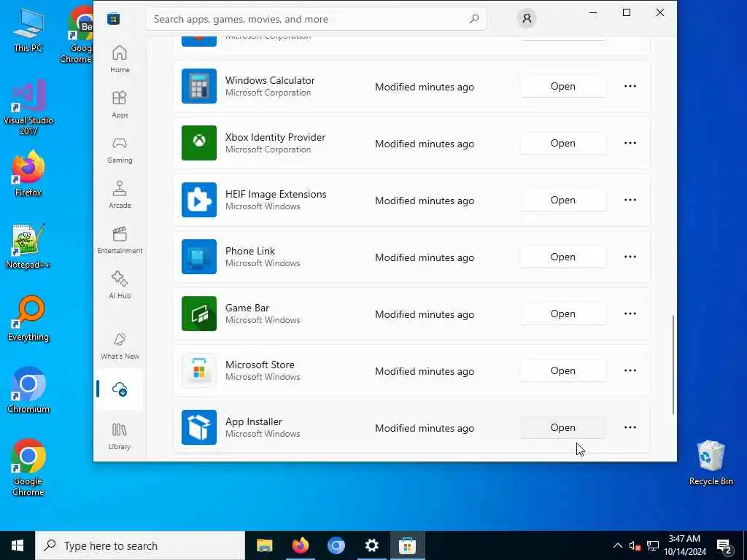747x560 pixels.
Task: Select Google Chrome desktop shortcut
Action: click(28, 467)
